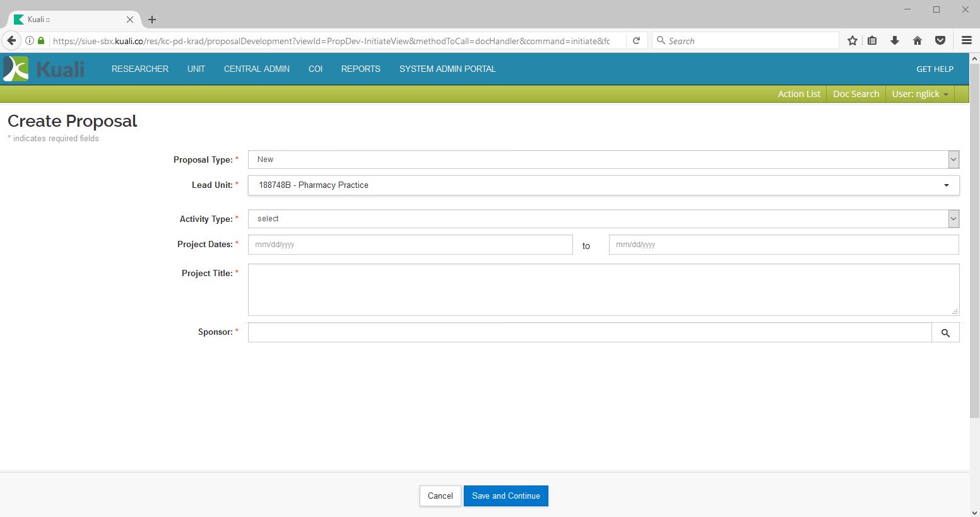
Task: Open the RESEARCHER menu
Action: (140, 69)
